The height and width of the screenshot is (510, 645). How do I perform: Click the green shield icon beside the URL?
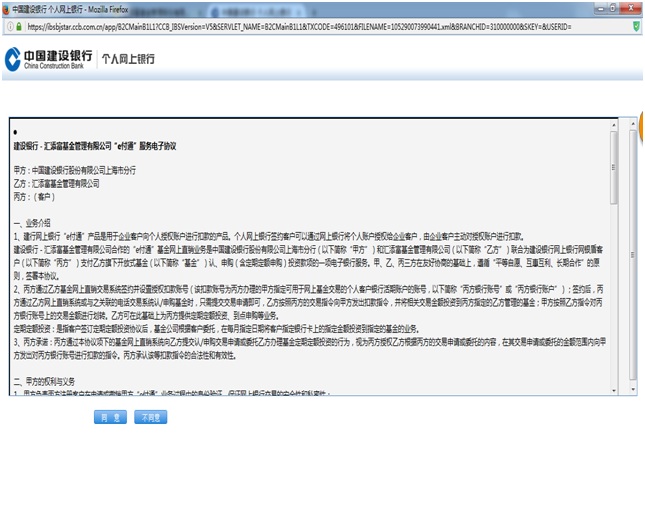coord(636,25)
